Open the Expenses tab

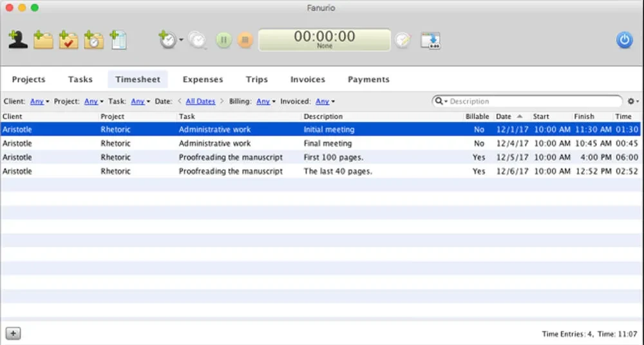tap(203, 79)
